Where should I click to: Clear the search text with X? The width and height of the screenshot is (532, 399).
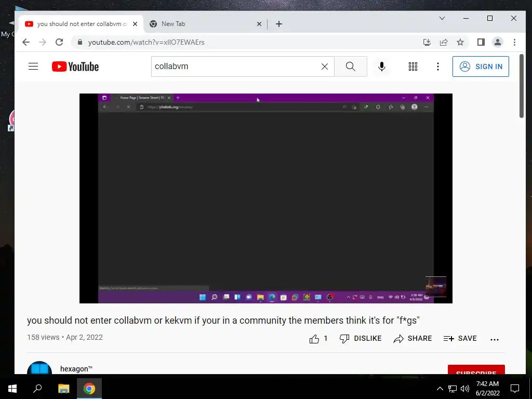point(325,66)
